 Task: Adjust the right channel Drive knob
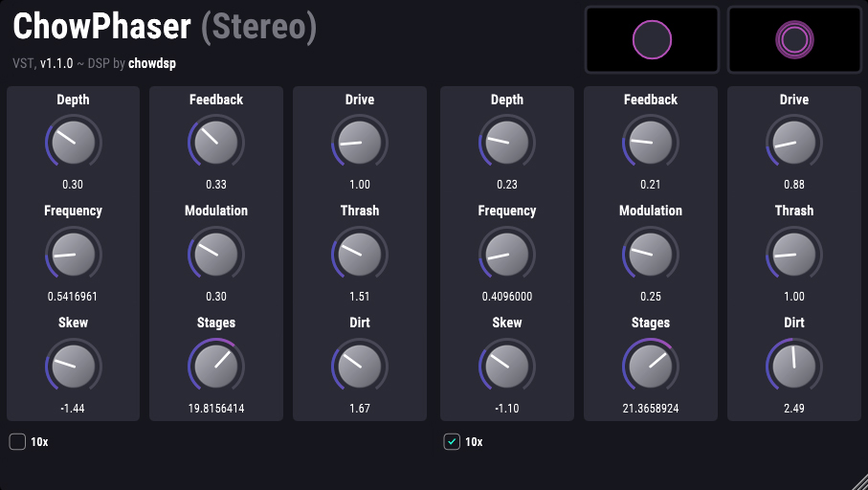point(793,143)
